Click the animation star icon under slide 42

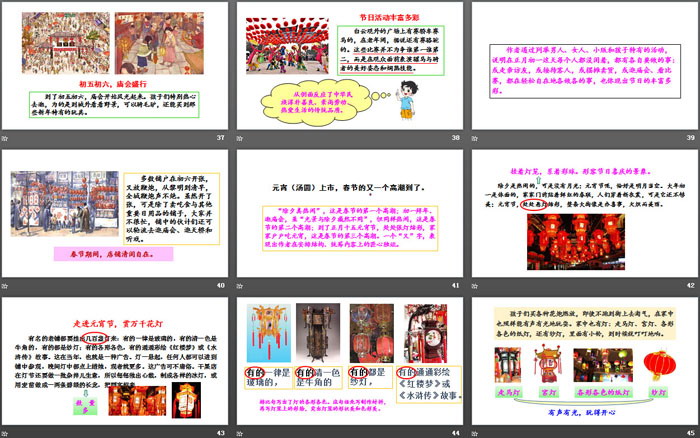475,286
